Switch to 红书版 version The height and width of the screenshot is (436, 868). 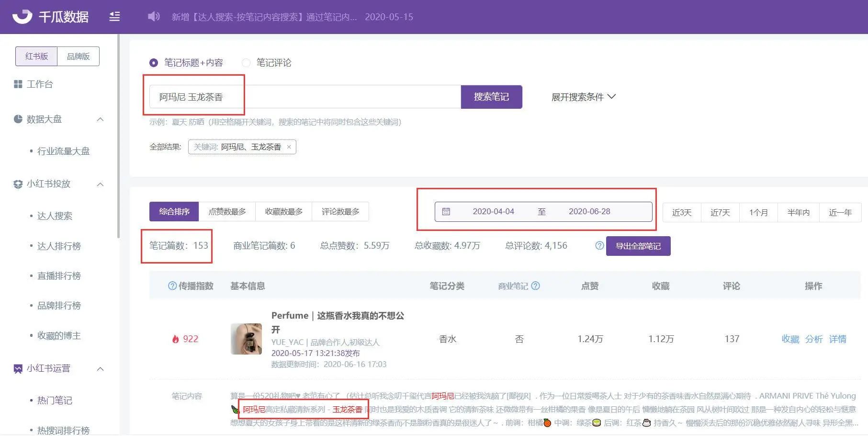tap(36, 56)
